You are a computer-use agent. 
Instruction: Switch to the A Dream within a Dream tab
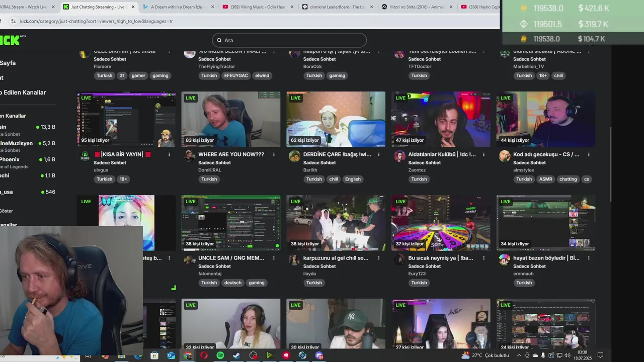point(178,7)
